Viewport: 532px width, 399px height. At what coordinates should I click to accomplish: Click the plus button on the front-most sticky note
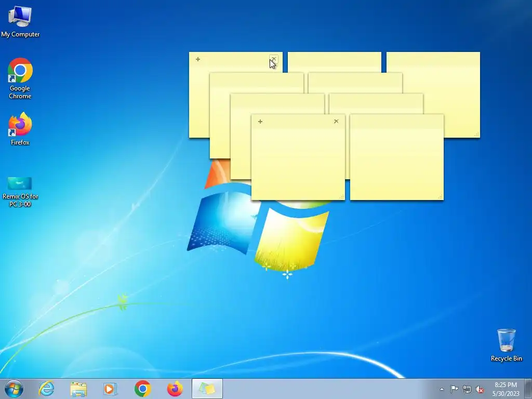[x=260, y=122]
